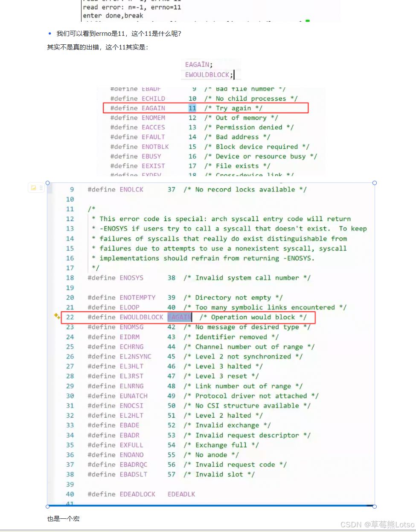This screenshot has width=416, height=532.
Task: Click '#define EXFULL' on line 35
Action: click(116, 445)
